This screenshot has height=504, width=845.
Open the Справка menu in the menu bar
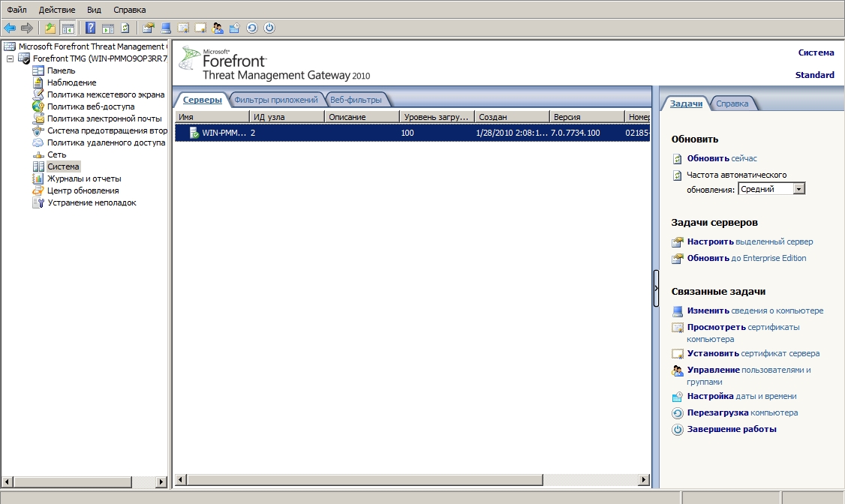(x=129, y=10)
